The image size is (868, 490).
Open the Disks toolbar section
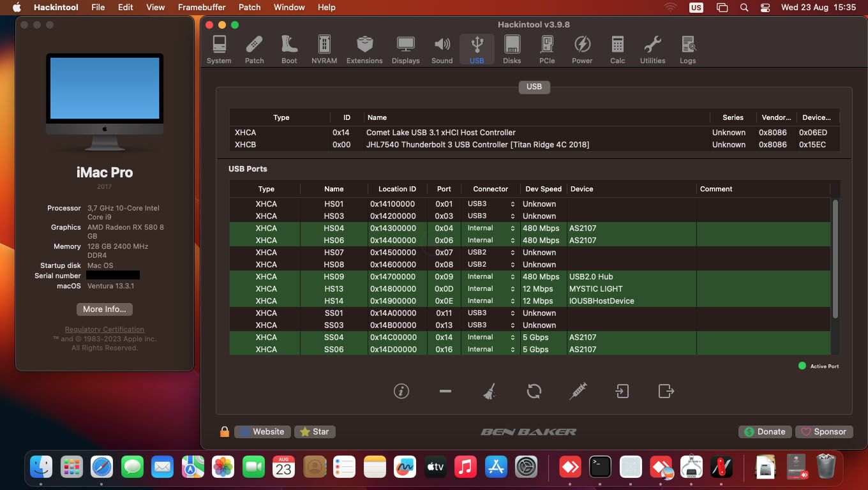[512, 50]
